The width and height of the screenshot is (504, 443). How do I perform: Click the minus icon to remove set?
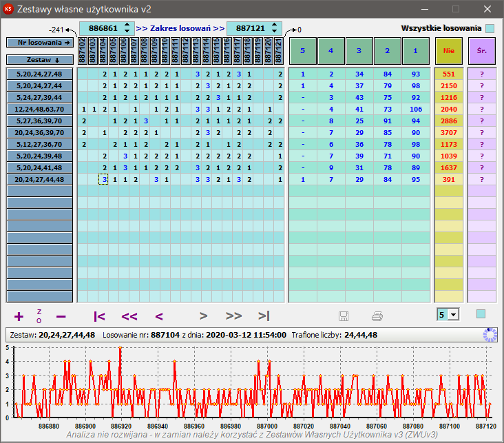61,316
